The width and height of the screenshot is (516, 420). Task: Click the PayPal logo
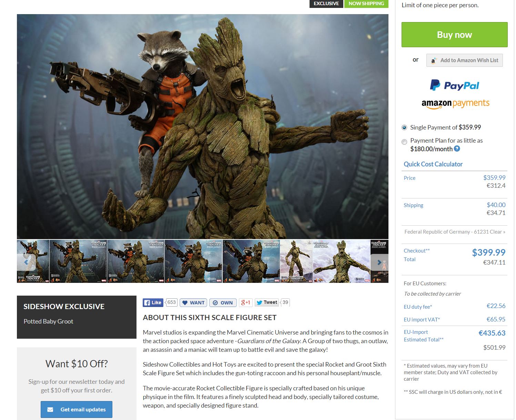click(x=454, y=85)
